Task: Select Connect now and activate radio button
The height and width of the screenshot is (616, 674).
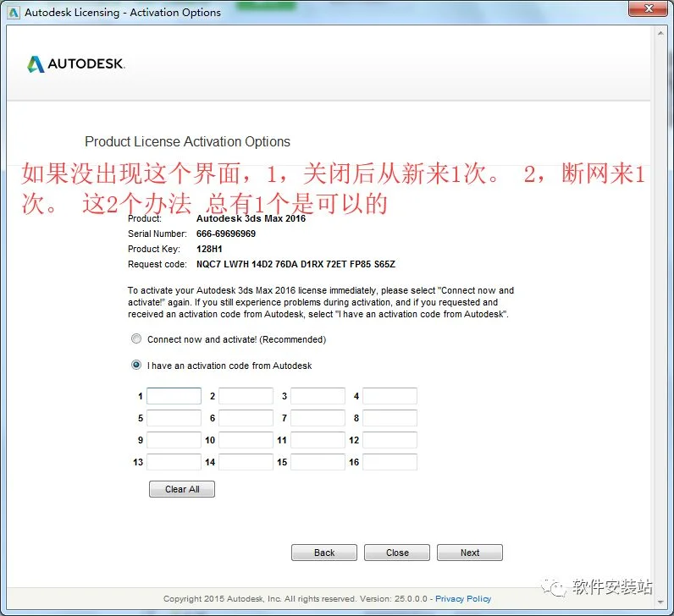Action: point(136,339)
